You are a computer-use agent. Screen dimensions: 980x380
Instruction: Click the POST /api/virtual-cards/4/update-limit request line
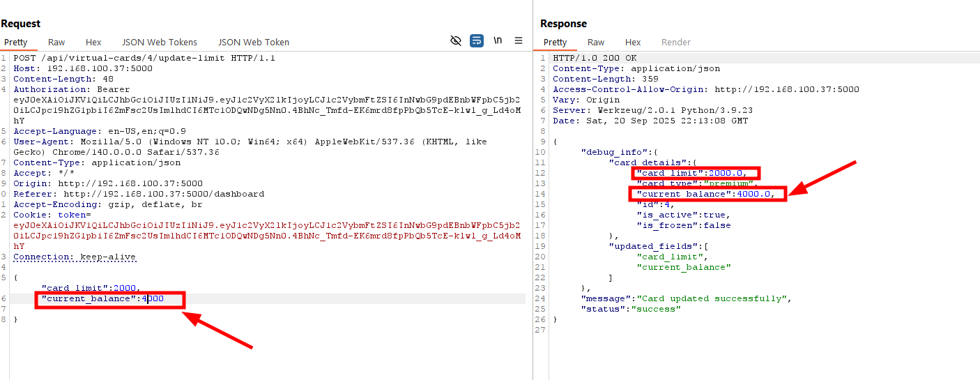(144, 58)
